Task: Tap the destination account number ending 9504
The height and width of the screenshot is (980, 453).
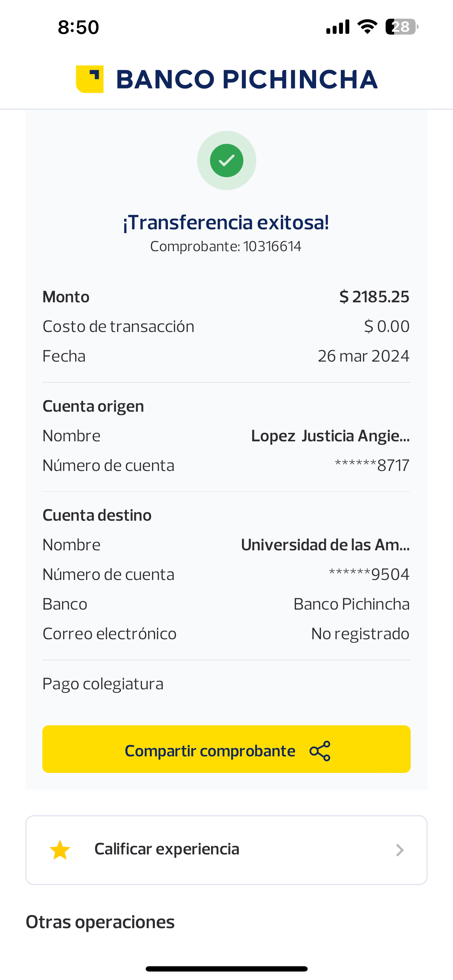Action: [x=369, y=574]
